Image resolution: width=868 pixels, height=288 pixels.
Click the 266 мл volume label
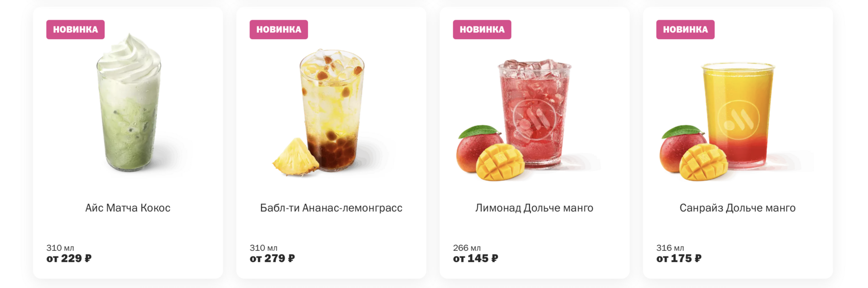coord(467,248)
